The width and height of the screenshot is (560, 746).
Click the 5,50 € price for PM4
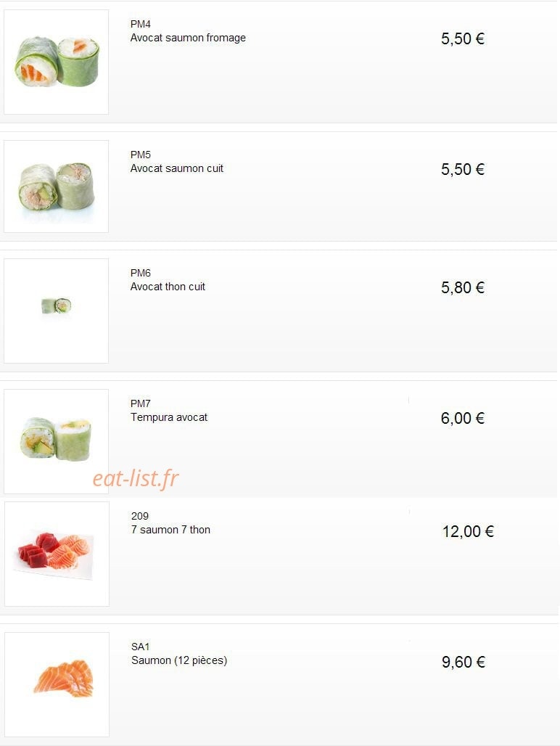[463, 38]
